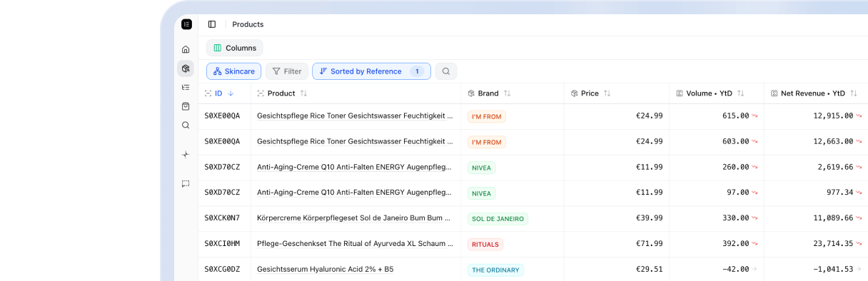Screen dimensions: 868x281
Task: Open the Home sidebar icon
Action: [x=186, y=49]
